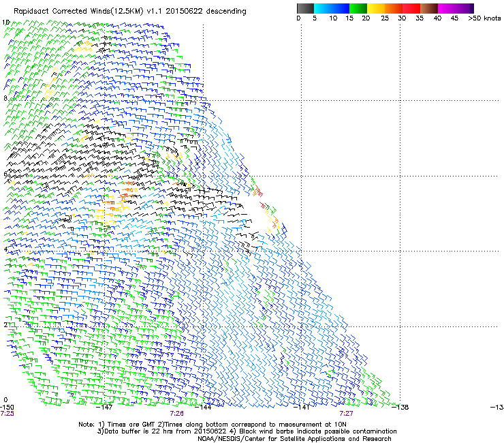
Task: Click the color scale label '5'
Action: click(315, 18)
